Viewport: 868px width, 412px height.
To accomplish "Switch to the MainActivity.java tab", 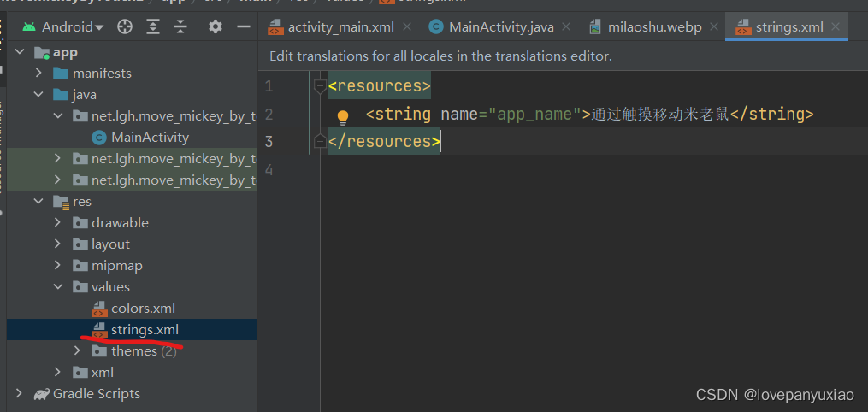I will (501, 27).
